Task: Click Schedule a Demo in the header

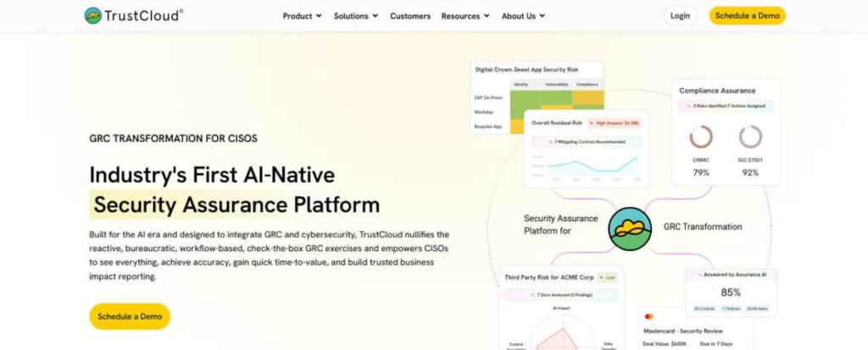Action: coord(747,15)
